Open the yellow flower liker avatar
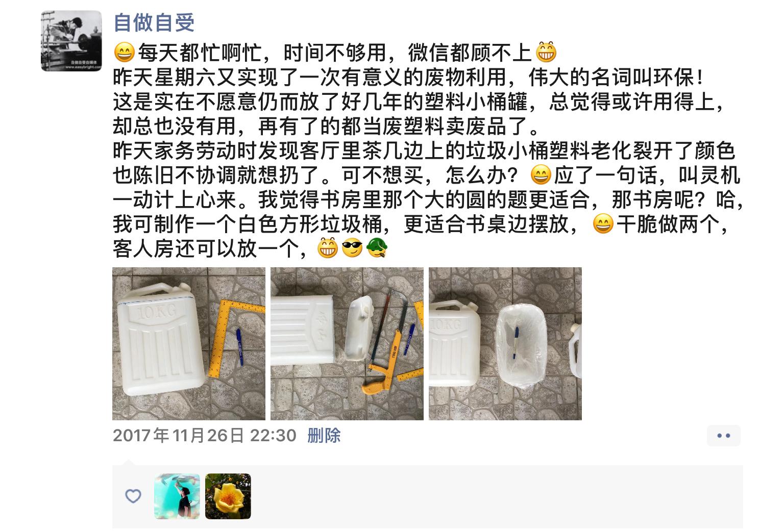 click(x=228, y=496)
